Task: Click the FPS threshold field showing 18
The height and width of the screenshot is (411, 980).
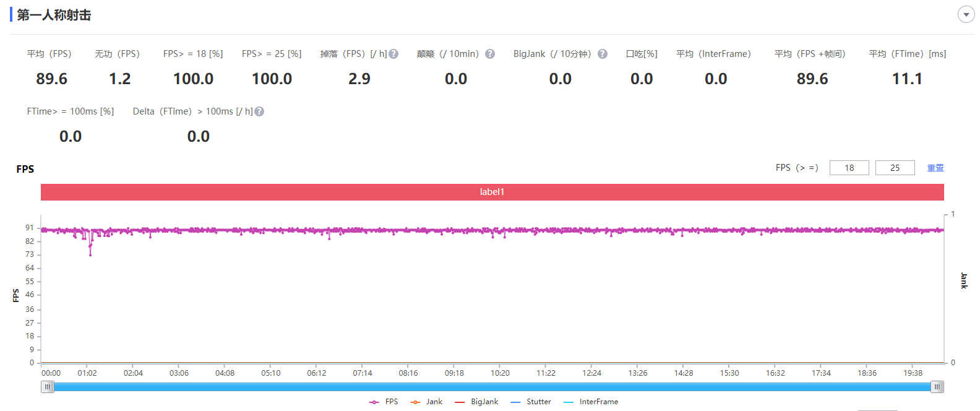Action: click(849, 168)
